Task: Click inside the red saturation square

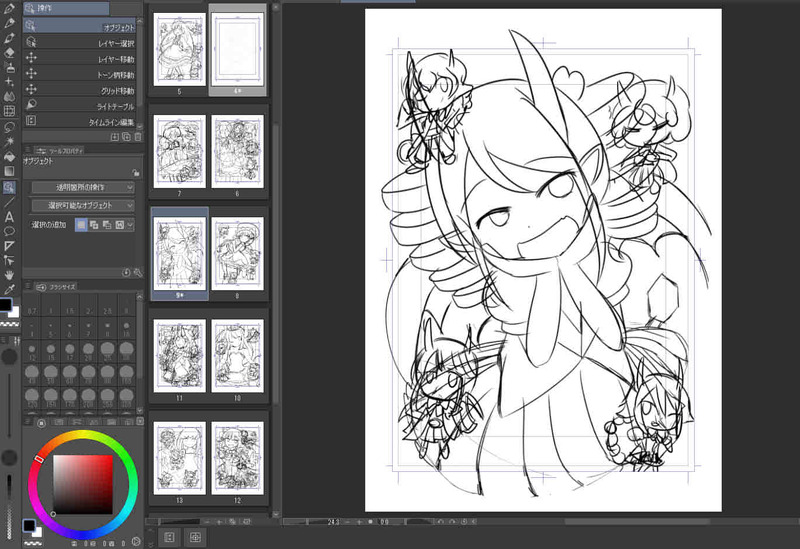Action: coord(83,485)
